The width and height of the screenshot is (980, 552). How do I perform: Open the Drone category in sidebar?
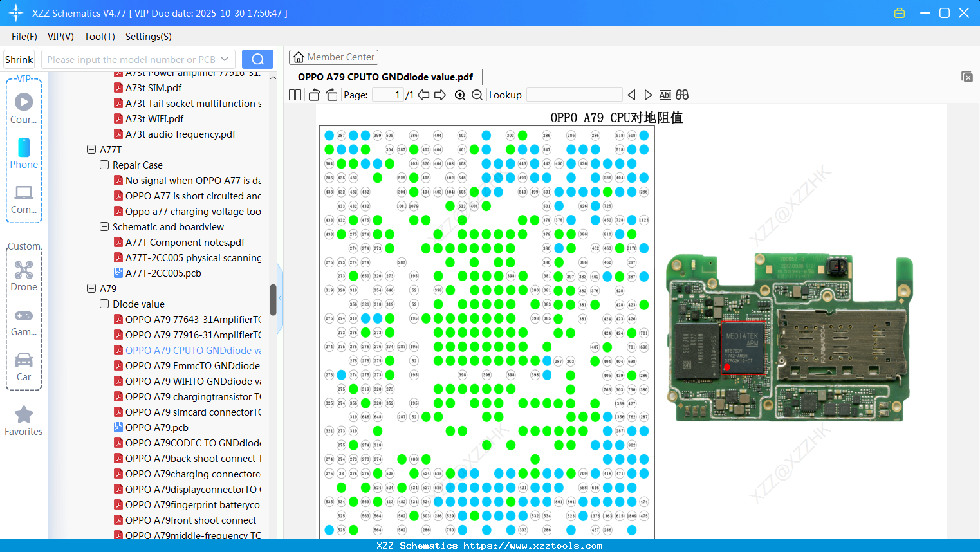pyautogui.click(x=24, y=276)
